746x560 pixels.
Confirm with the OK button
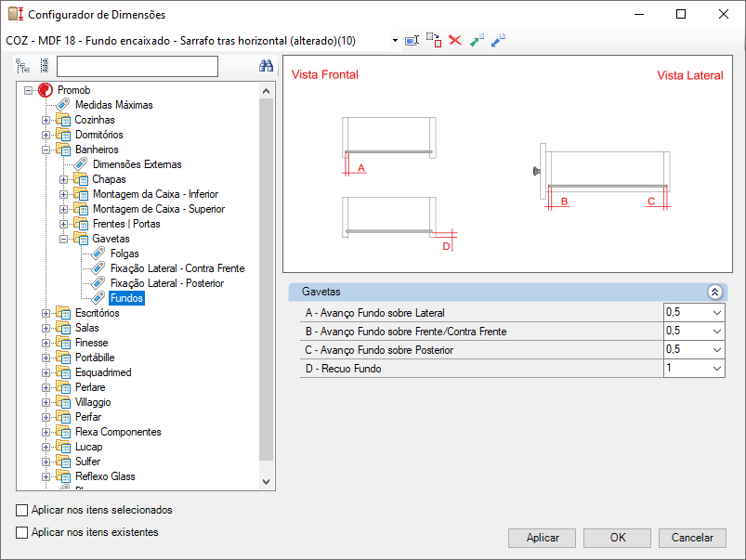617,538
